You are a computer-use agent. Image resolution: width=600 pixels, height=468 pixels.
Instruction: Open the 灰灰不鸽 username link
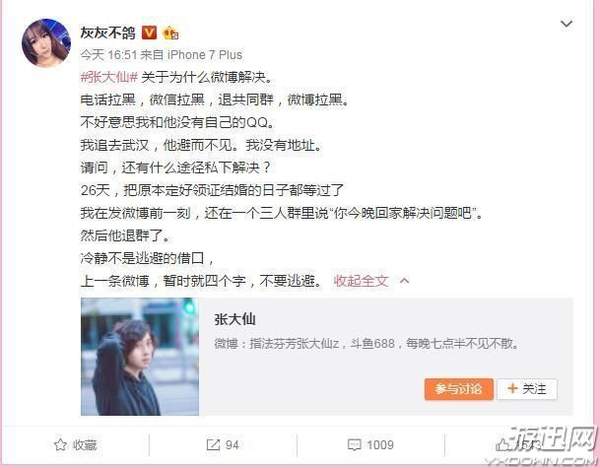click(x=108, y=33)
